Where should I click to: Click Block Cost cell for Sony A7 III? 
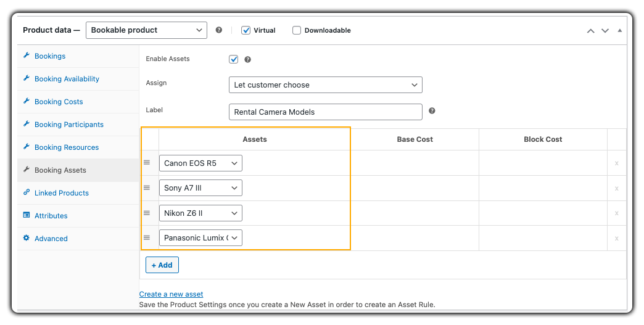pos(543,188)
